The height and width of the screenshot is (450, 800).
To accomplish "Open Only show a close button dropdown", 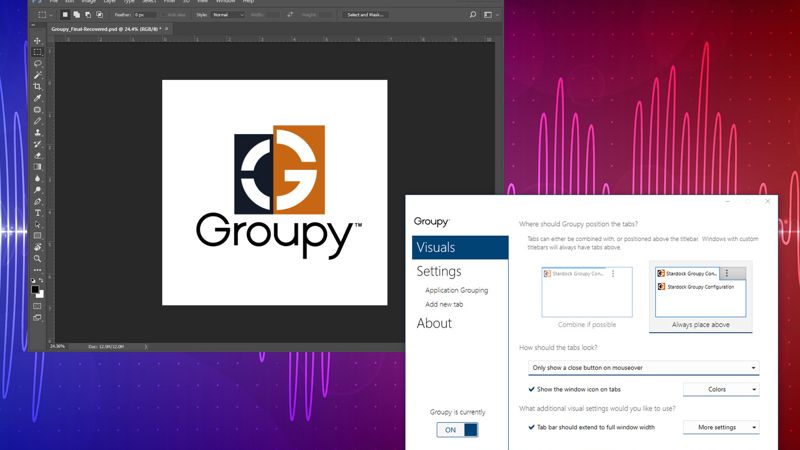I will 643,367.
